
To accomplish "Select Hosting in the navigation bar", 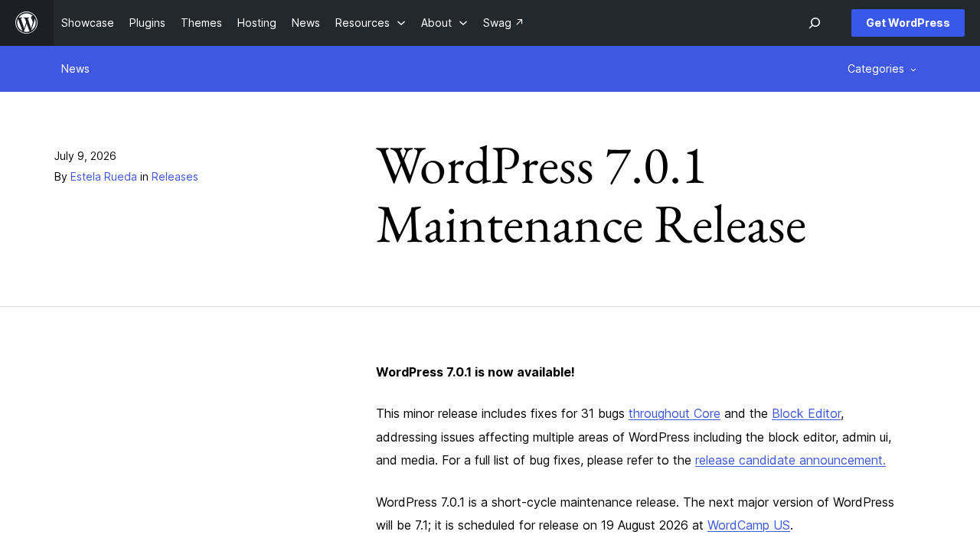I will (x=256, y=23).
